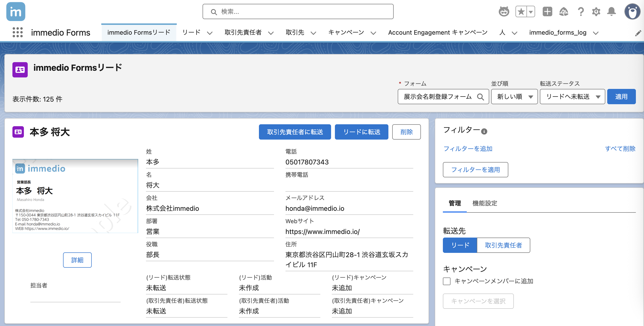Select 取引先責任者 as transfer destination
This screenshot has width=644, height=326.
(x=503, y=245)
